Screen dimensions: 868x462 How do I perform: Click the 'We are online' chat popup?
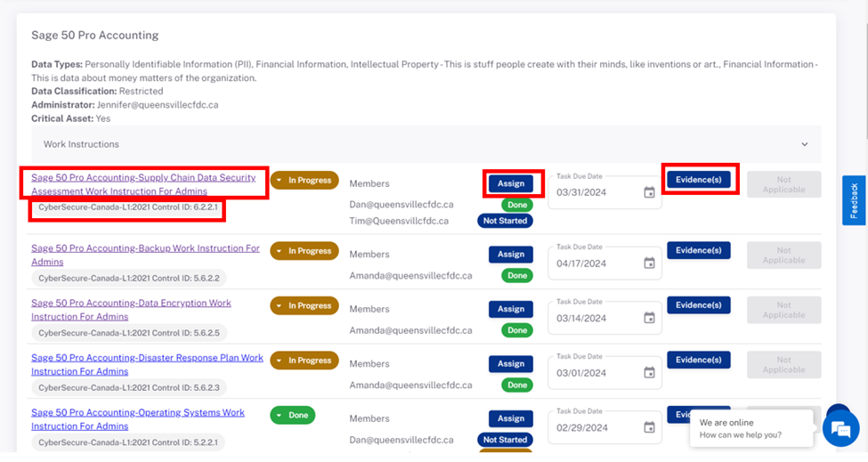[751, 428]
